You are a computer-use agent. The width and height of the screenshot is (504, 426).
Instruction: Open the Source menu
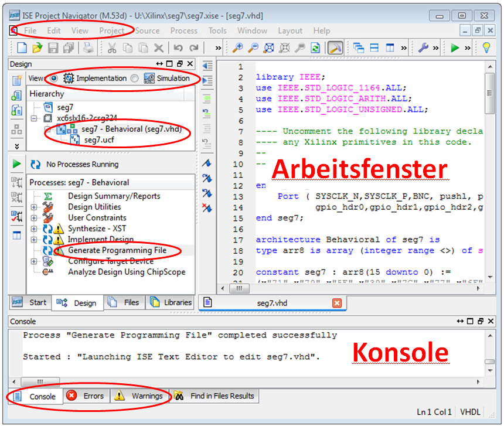pyautogui.click(x=147, y=30)
